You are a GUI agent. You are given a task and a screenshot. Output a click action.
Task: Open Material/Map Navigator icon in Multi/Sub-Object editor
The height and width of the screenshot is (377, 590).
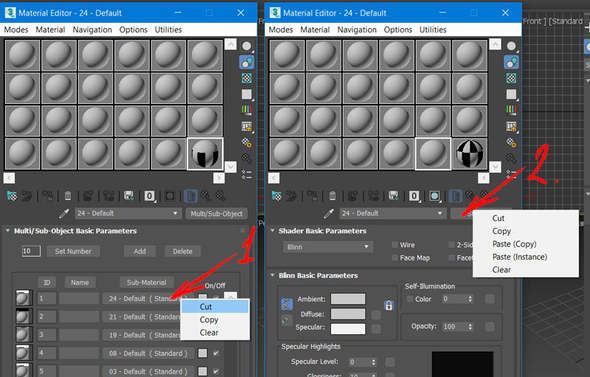[x=247, y=175]
